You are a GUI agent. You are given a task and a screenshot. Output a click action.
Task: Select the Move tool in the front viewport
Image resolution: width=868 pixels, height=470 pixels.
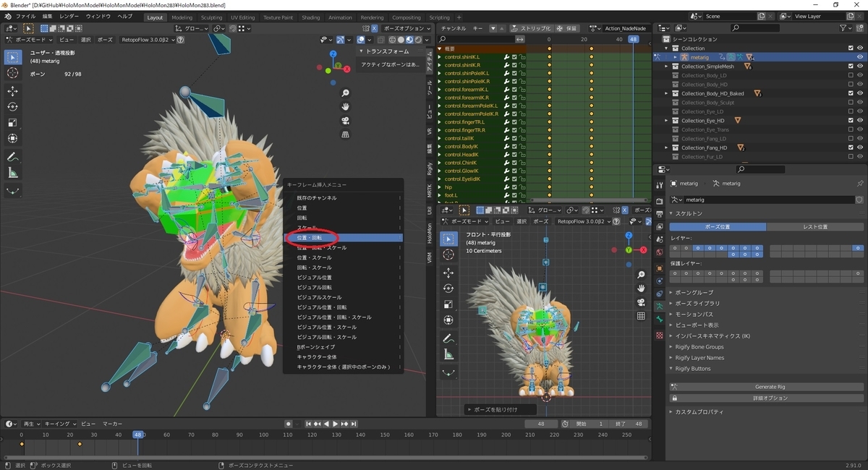(x=449, y=273)
